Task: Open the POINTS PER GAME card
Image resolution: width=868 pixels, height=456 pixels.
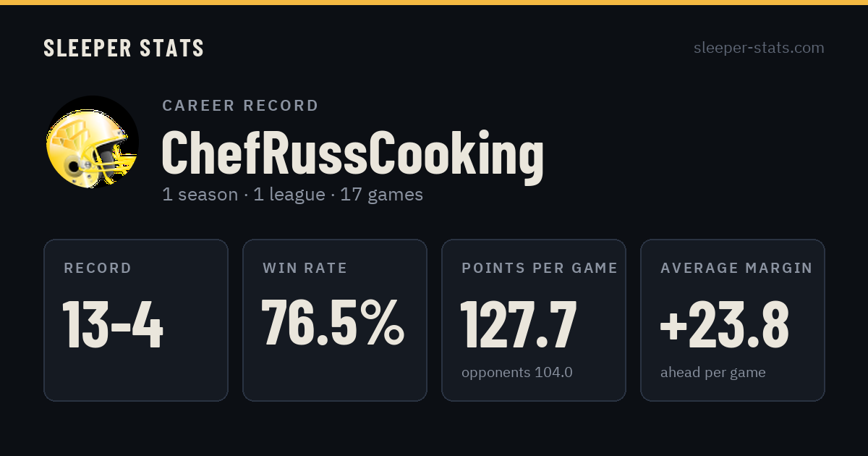Action: (x=534, y=320)
